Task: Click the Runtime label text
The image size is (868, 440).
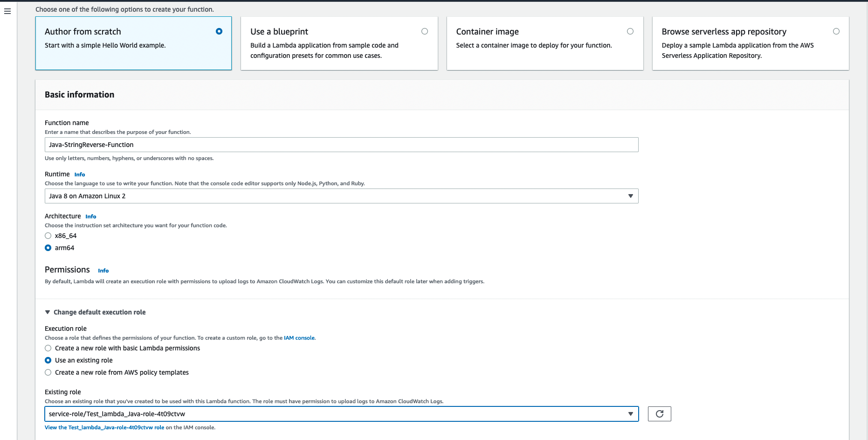Action: click(57, 174)
